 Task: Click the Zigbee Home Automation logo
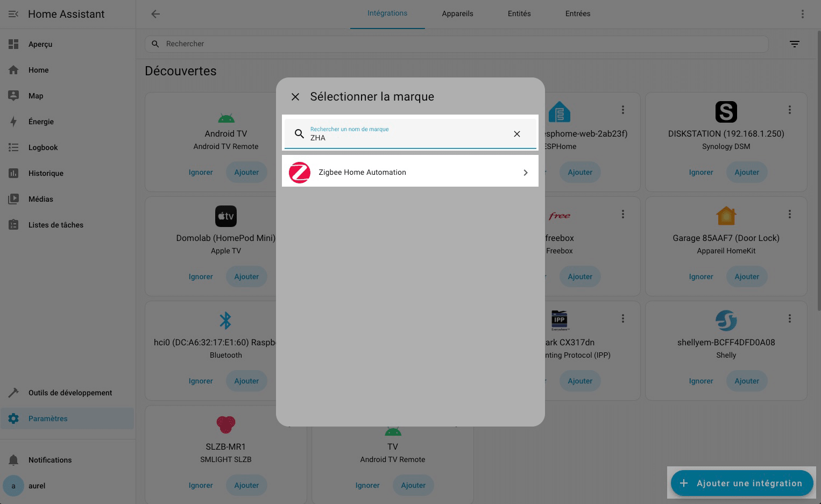point(300,173)
